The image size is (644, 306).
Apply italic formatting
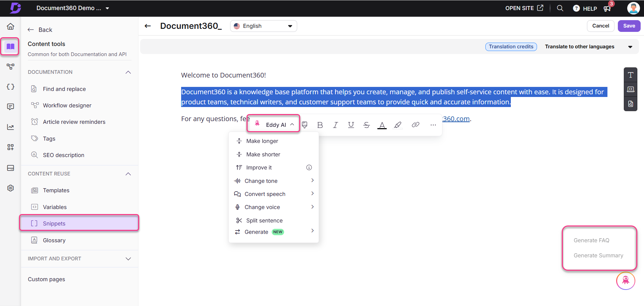(x=335, y=125)
